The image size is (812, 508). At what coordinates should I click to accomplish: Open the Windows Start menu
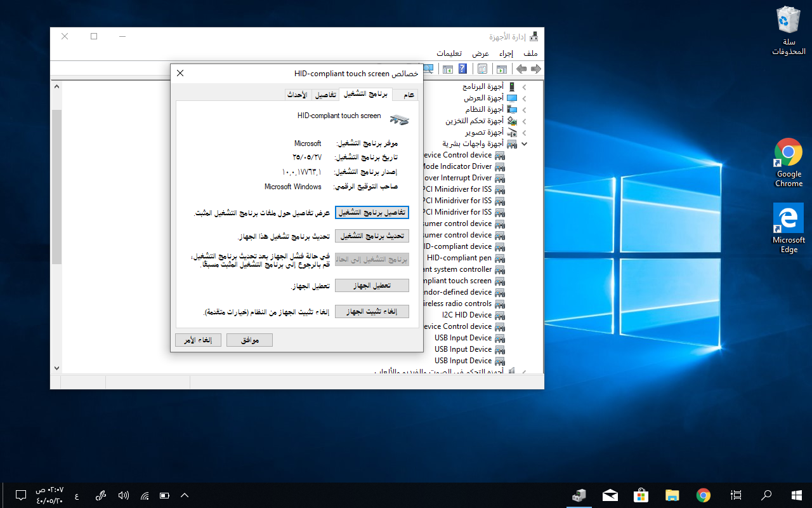click(x=797, y=495)
